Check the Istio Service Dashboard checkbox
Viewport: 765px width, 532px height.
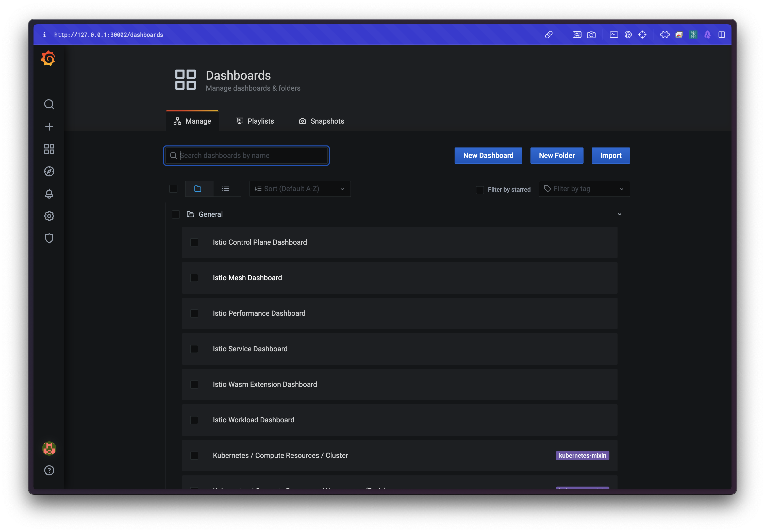pyautogui.click(x=194, y=349)
